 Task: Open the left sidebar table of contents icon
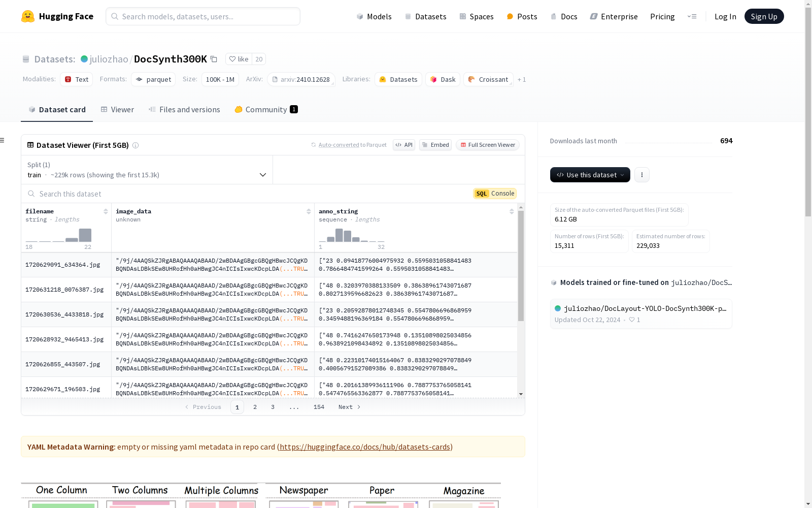(x=3, y=140)
